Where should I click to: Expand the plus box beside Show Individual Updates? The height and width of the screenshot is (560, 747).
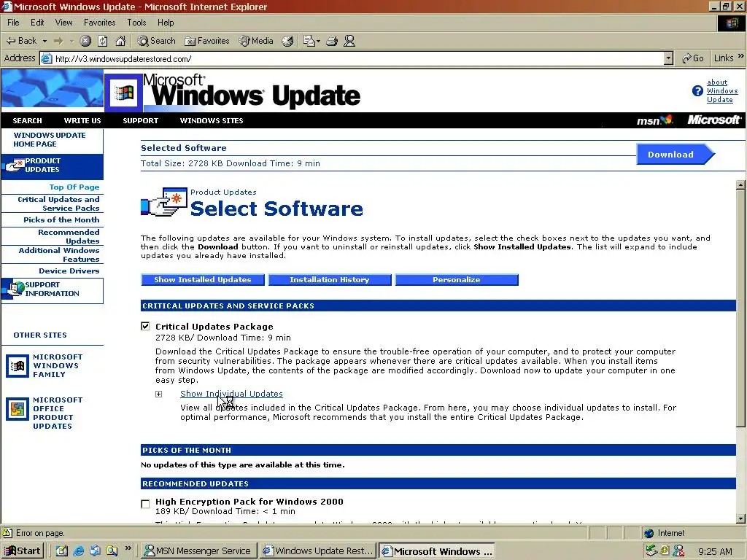[158, 394]
